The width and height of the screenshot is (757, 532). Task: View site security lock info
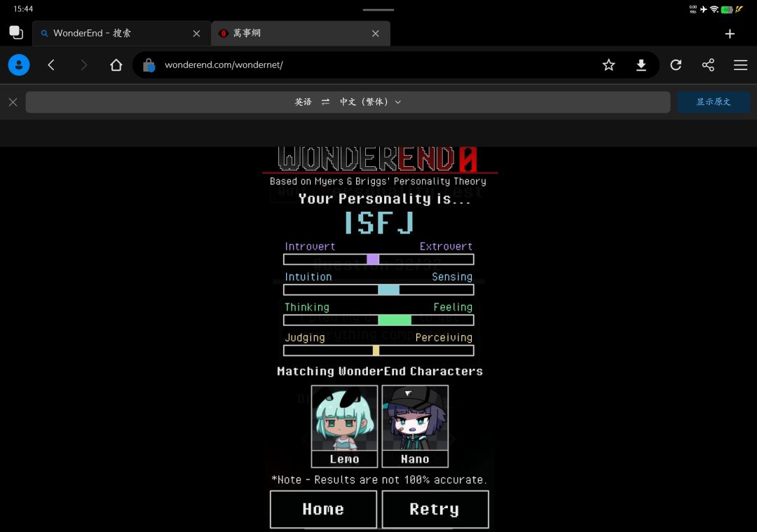pyautogui.click(x=149, y=64)
